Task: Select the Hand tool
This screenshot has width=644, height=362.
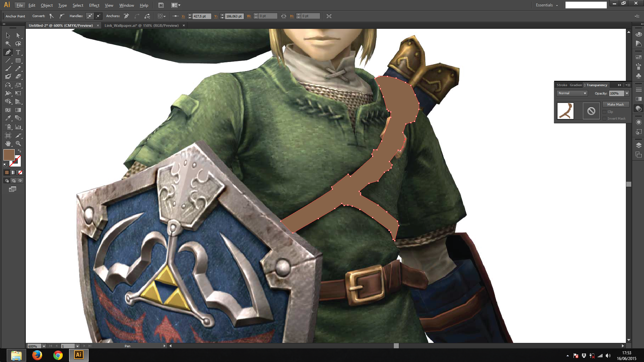Action: (8, 143)
